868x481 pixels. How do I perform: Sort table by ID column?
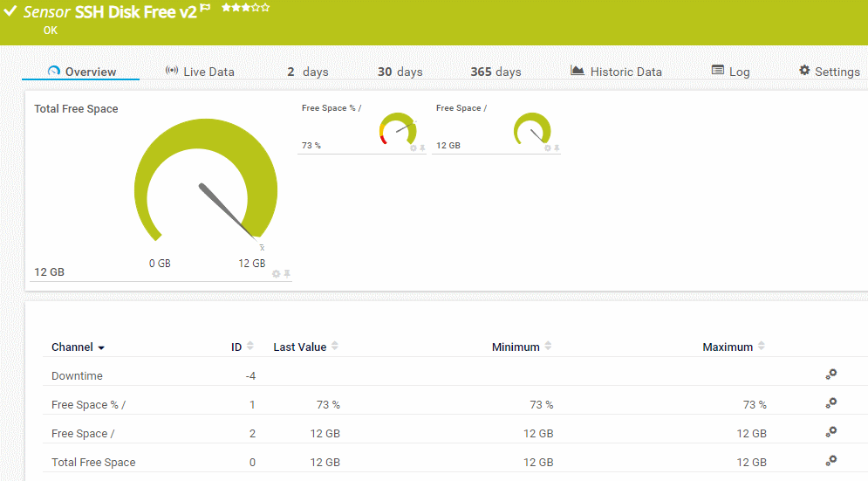pos(250,347)
